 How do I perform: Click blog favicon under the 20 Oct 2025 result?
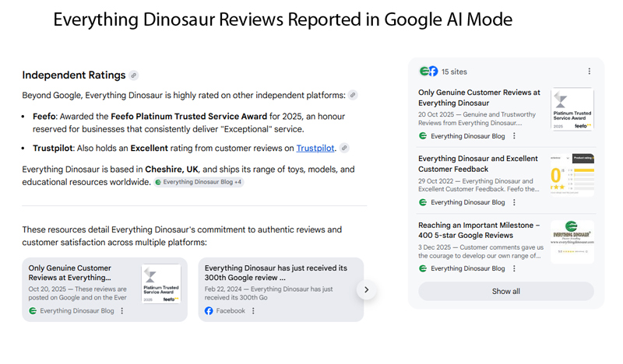click(423, 136)
